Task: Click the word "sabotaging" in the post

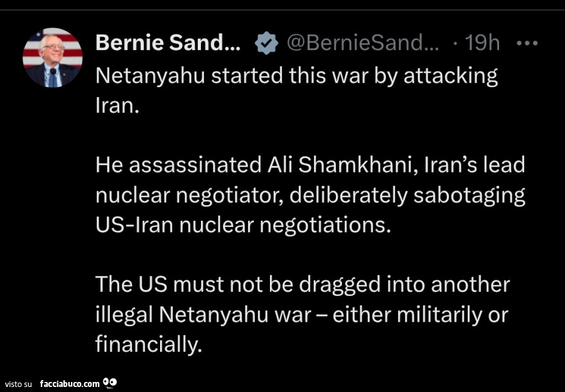Action: click(468, 195)
